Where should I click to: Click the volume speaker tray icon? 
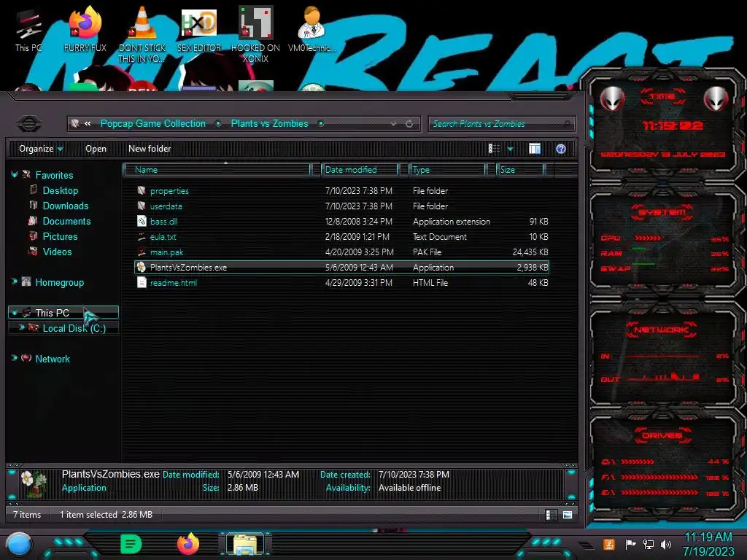[666, 544]
